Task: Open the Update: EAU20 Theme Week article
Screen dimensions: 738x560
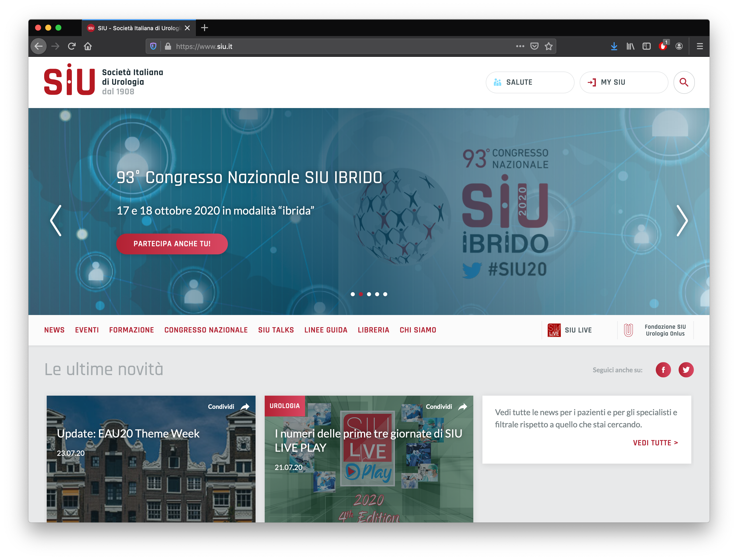Action: pyautogui.click(x=128, y=433)
